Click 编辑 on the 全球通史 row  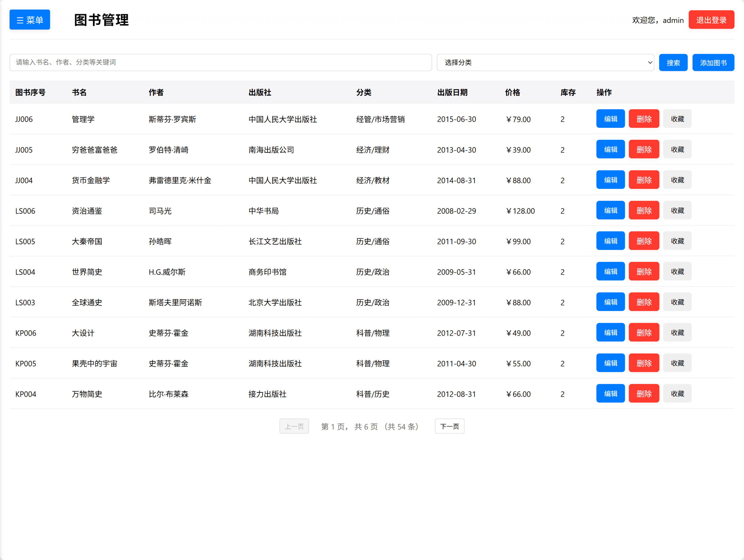(610, 302)
